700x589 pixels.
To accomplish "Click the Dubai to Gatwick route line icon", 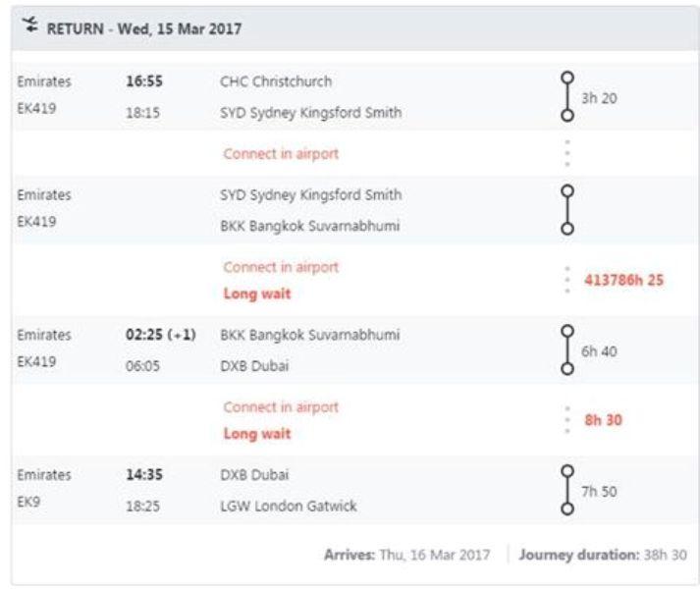I will (x=566, y=490).
